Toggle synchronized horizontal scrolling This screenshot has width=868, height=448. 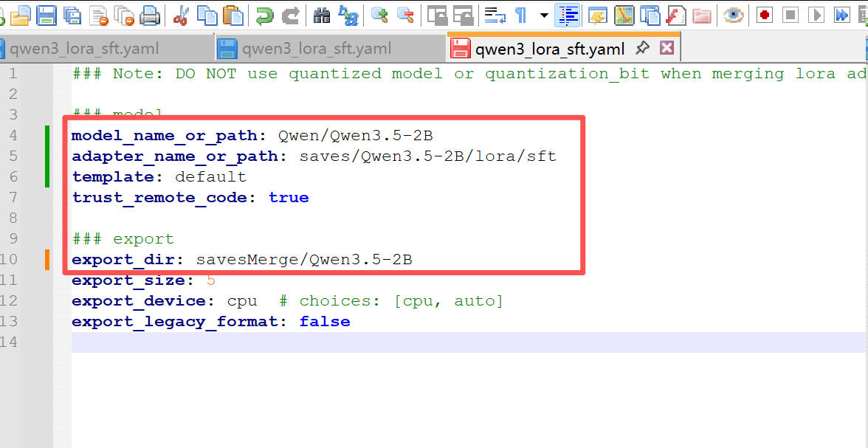(x=464, y=15)
